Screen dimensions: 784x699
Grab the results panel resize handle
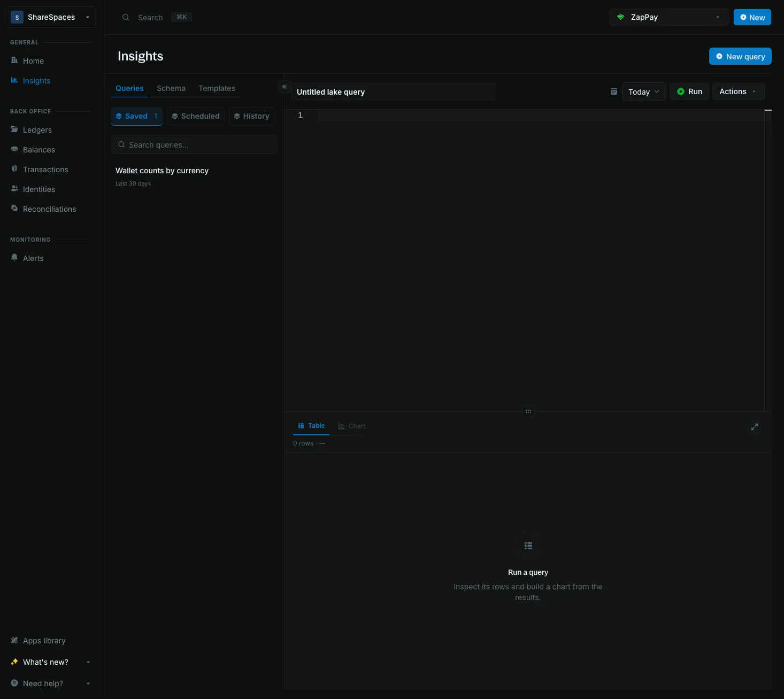coord(528,411)
